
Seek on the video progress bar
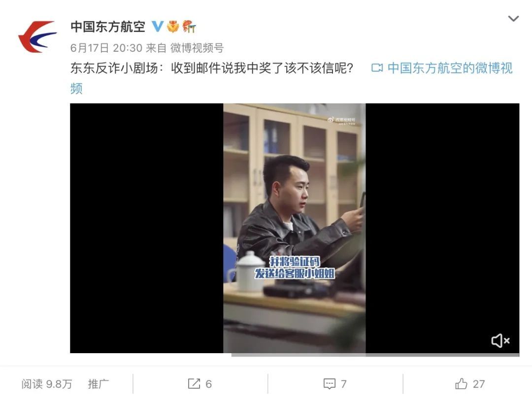coord(375,355)
